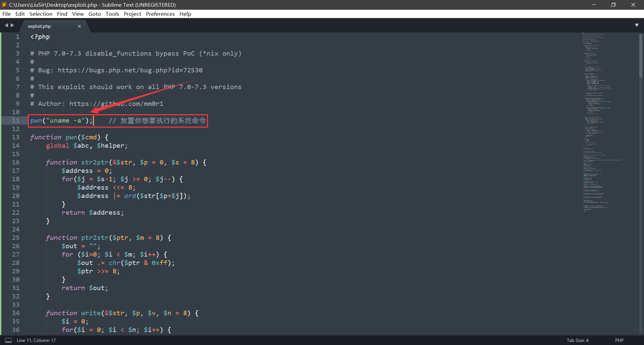The width and height of the screenshot is (644, 345).
Task: Click Line 11, Column 17 status text
Action: coord(36,340)
